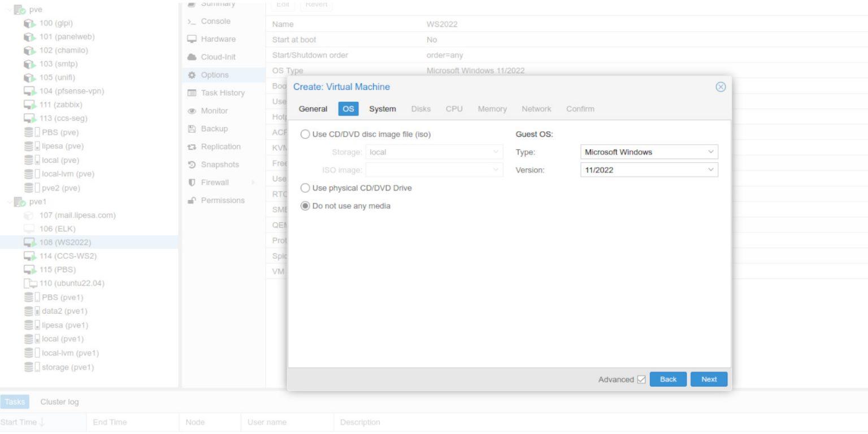Click the Cloud-Init cloud icon
The image size is (868, 434).
point(191,57)
